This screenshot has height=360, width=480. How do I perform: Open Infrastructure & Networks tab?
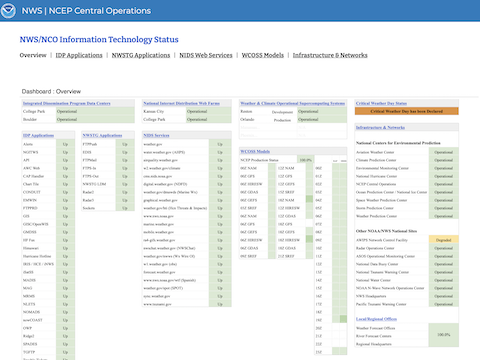click(x=330, y=55)
